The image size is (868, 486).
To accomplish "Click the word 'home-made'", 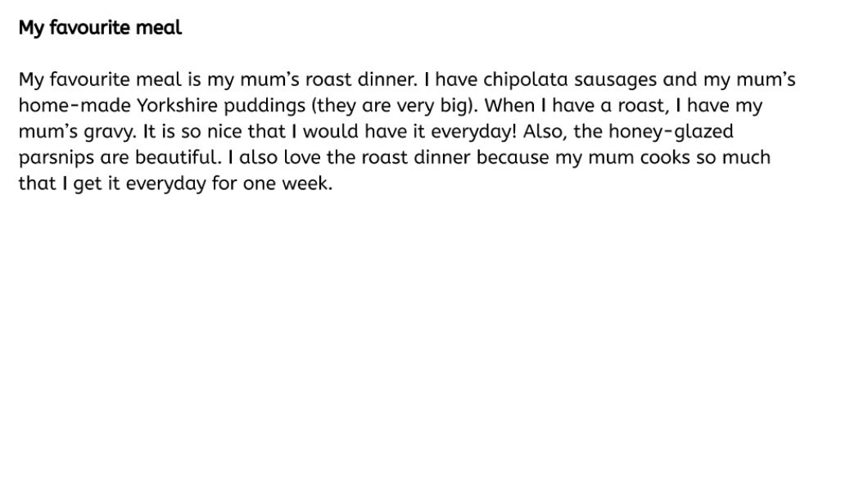I will (75, 105).
